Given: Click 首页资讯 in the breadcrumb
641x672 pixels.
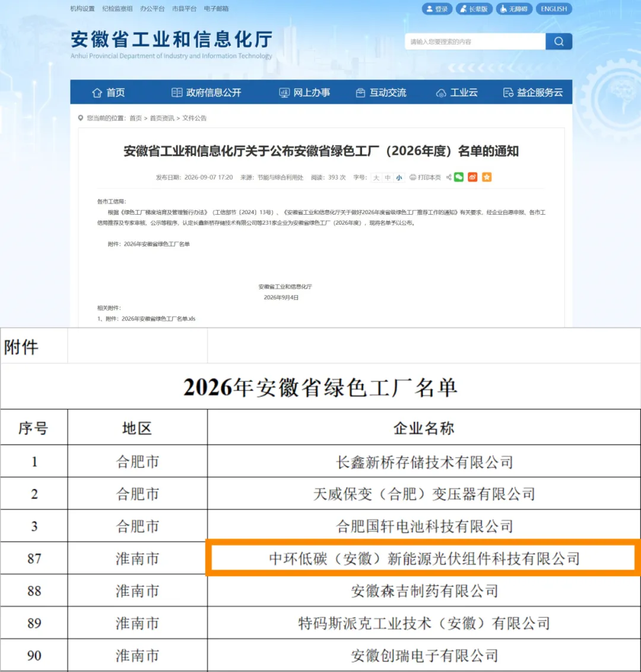Looking at the screenshot, I should [x=162, y=118].
